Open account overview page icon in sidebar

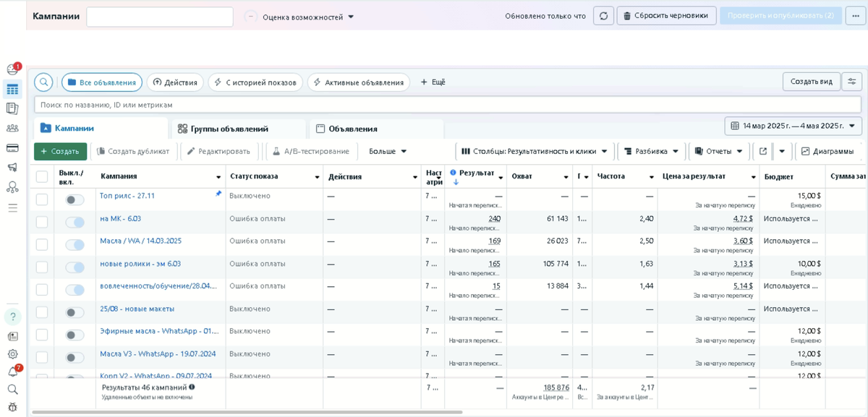12,109
